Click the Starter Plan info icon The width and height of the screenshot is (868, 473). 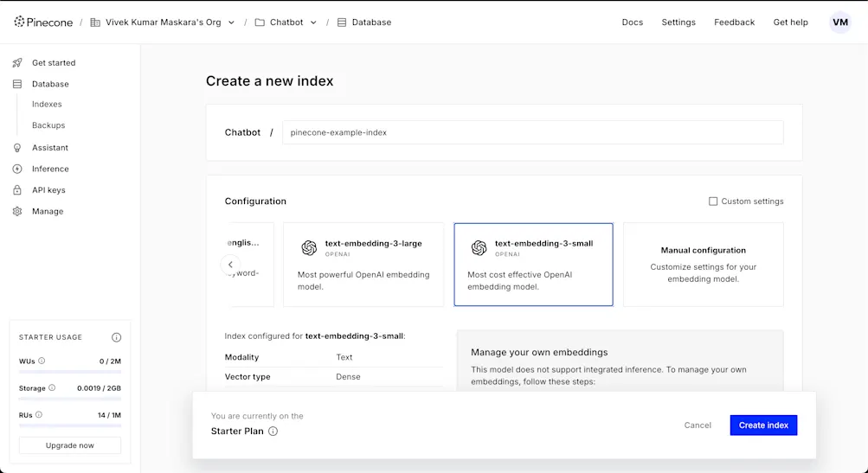[x=273, y=431]
